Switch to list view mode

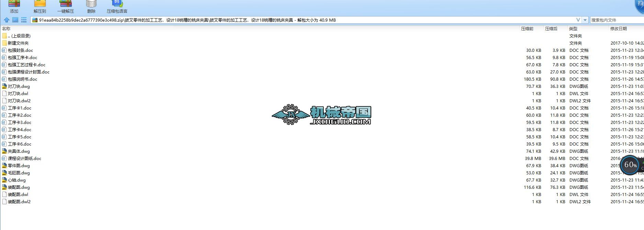[24, 20]
